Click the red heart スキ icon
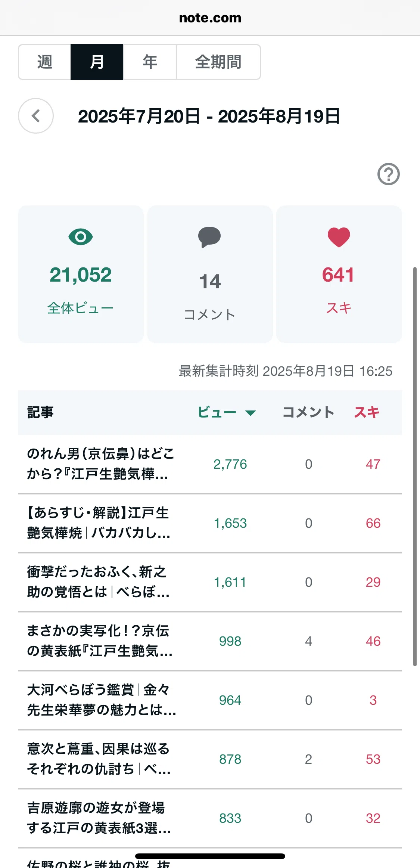This screenshot has width=420, height=868. point(339,237)
